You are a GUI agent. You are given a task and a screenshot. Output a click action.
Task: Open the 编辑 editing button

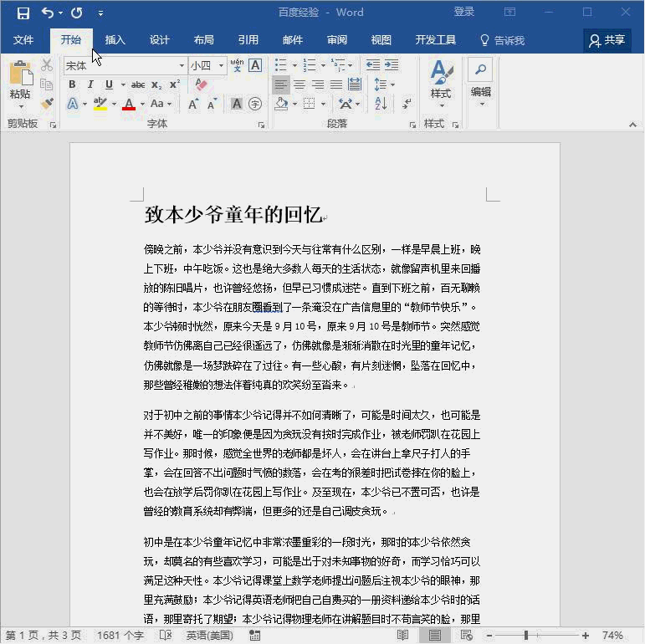480,82
